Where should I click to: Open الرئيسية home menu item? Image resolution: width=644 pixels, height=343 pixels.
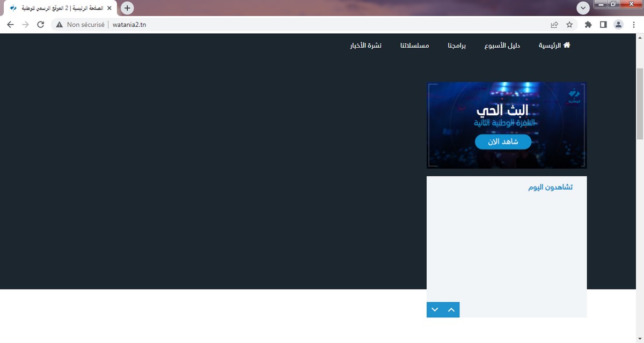[554, 46]
